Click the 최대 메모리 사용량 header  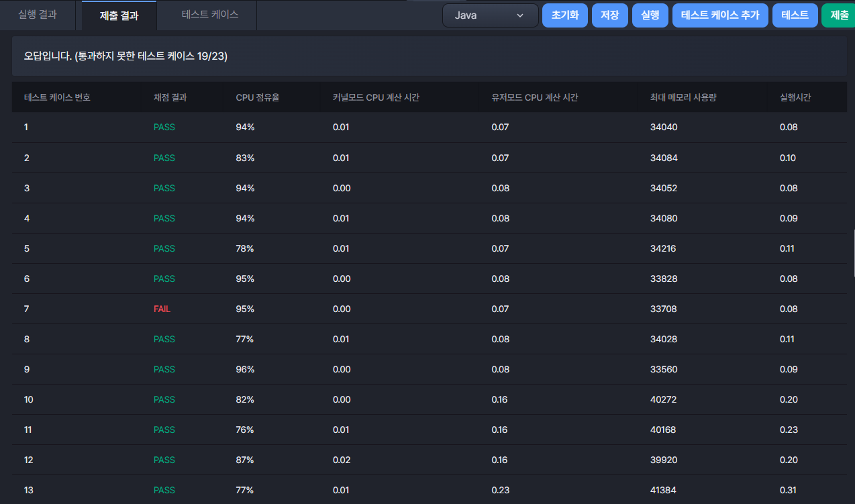[x=683, y=97]
